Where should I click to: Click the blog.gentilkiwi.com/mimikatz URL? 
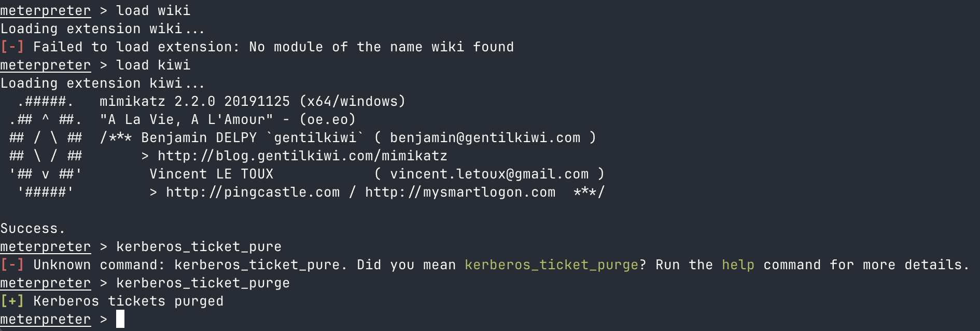(x=302, y=156)
